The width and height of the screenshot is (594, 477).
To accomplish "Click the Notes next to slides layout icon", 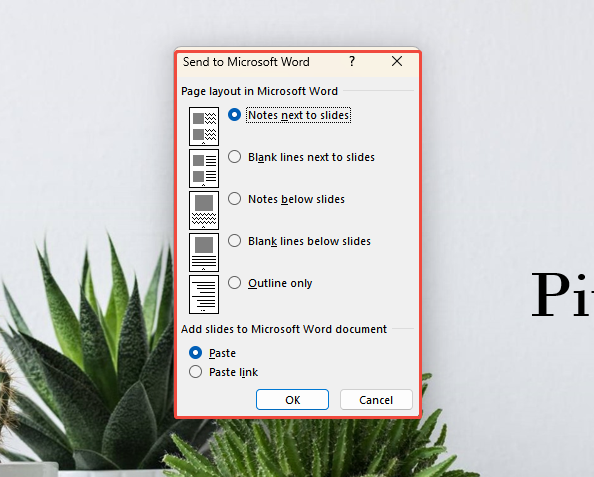I will (204, 126).
